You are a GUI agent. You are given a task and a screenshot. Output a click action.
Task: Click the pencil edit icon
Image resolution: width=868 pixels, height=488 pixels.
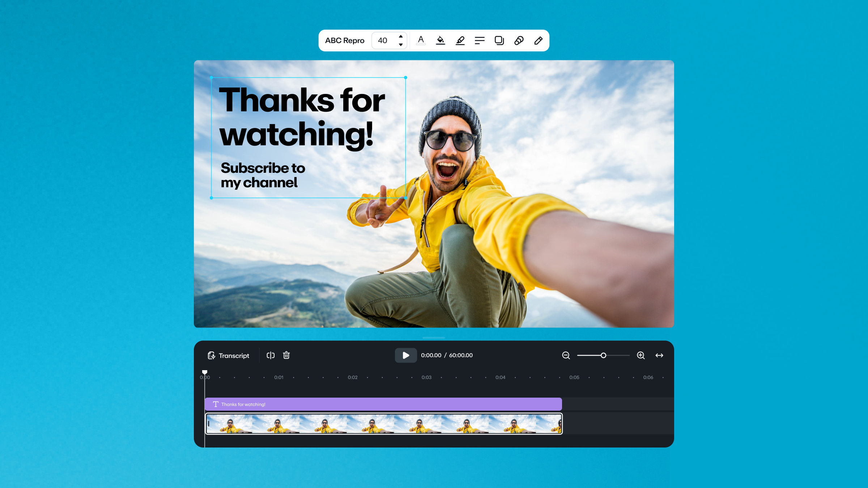[538, 40]
